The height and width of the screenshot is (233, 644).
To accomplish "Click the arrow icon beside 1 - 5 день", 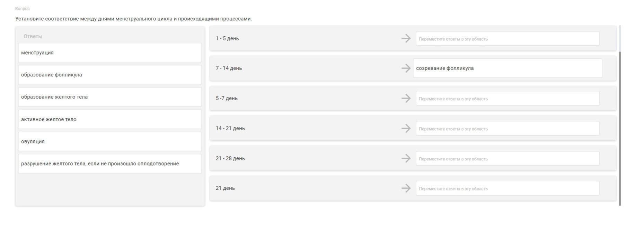I will (406, 38).
